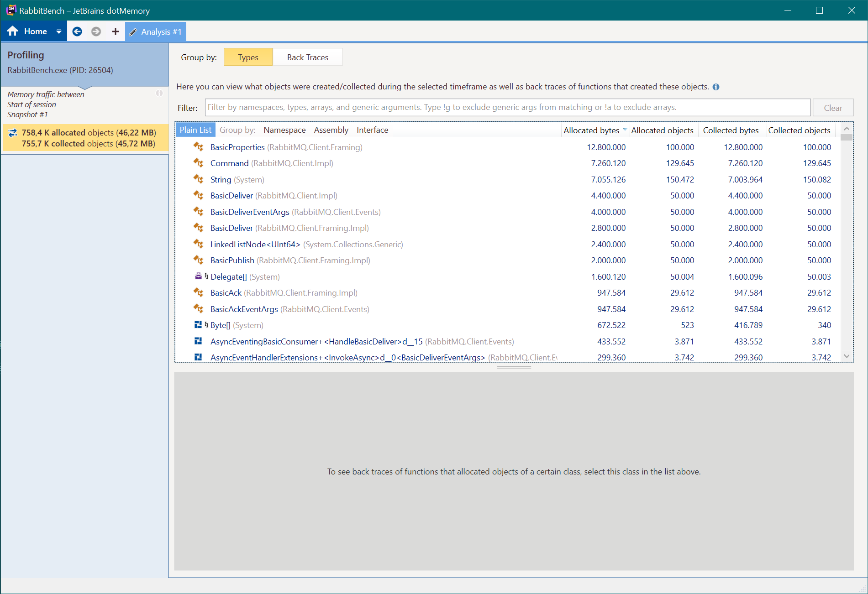Viewport: 868px width, 594px height.
Task: Click the panel splitter grip handle
Action: coord(514,367)
